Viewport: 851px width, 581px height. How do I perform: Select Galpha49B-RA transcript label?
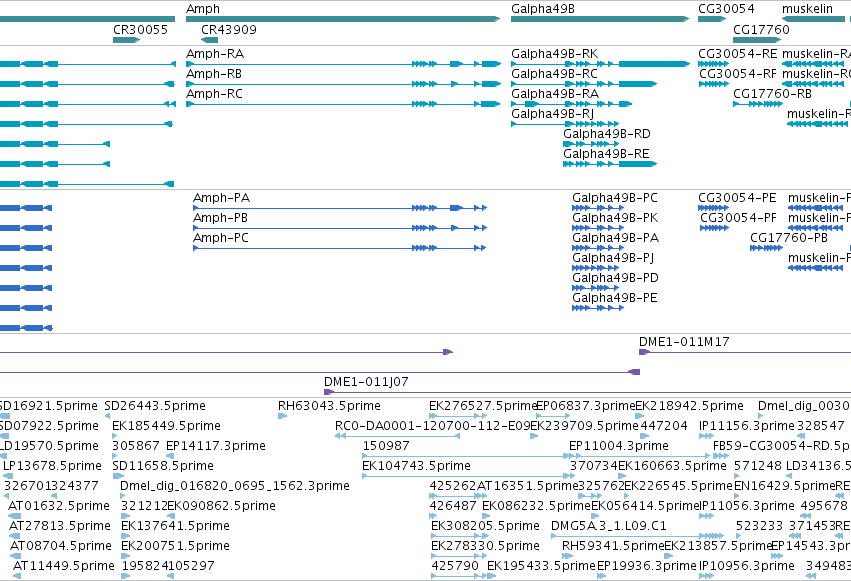(555, 94)
